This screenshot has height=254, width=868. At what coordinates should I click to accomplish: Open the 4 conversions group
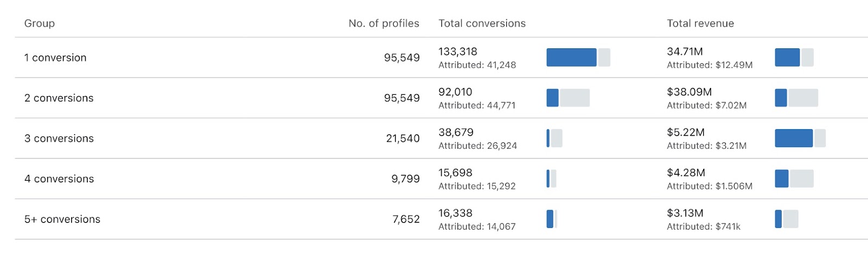[59, 179]
